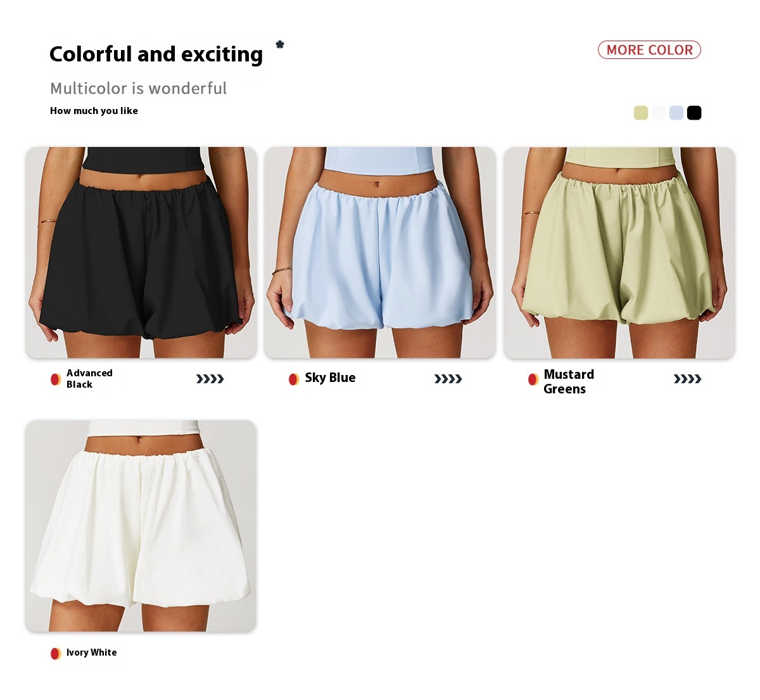Open the Advanced Black shorts photo

click(141, 253)
